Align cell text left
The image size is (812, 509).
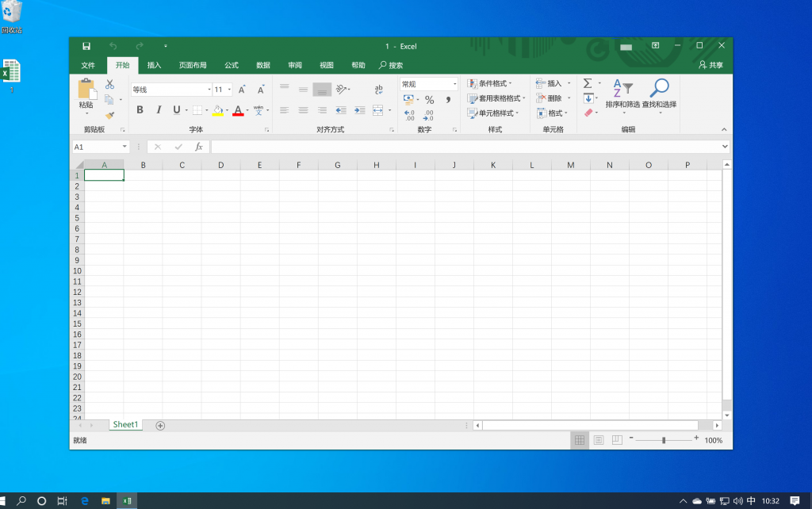285,109
